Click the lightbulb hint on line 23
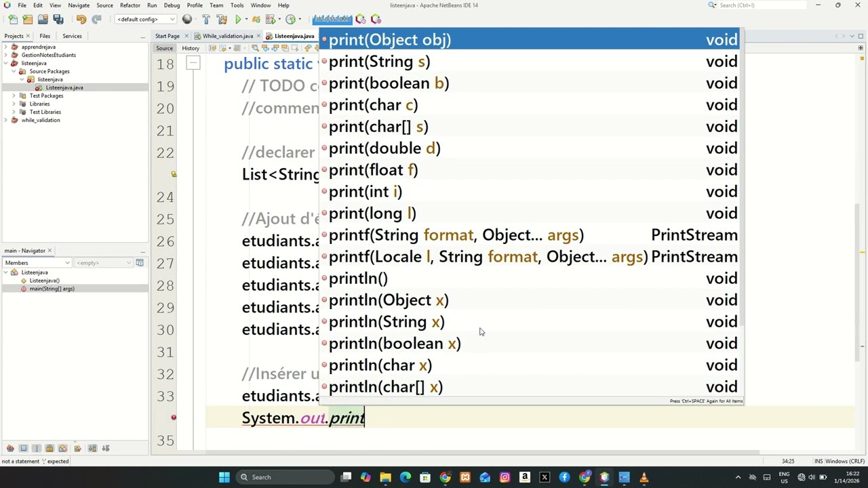This screenshot has height=488, width=868. [x=174, y=174]
